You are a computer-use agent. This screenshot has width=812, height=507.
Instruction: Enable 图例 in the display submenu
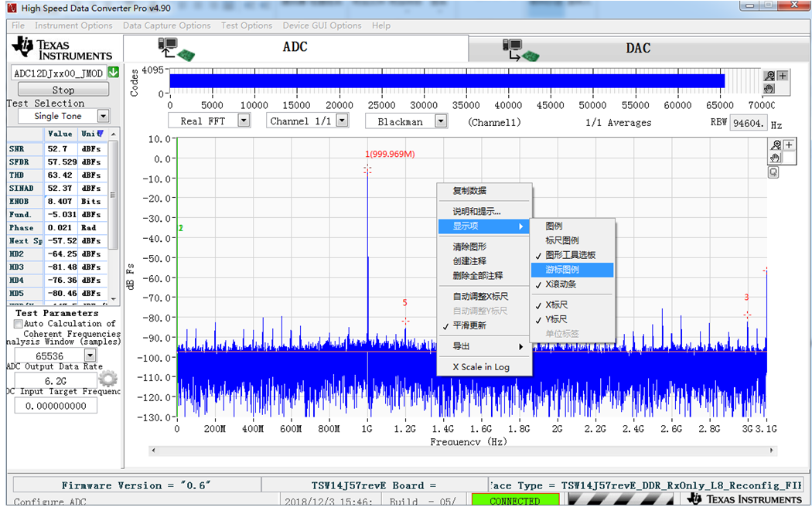[x=572, y=226]
